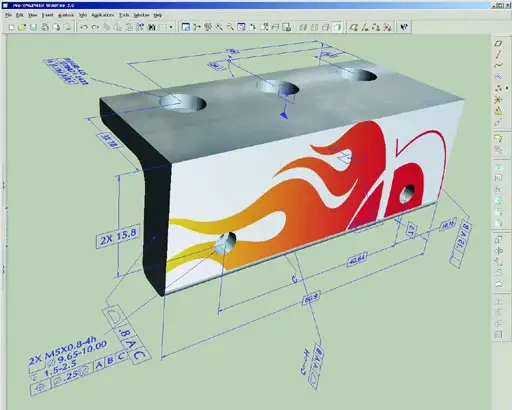Select the "40.64" dimension annotation
The image size is (512, 410).
(x=357, y=259)
